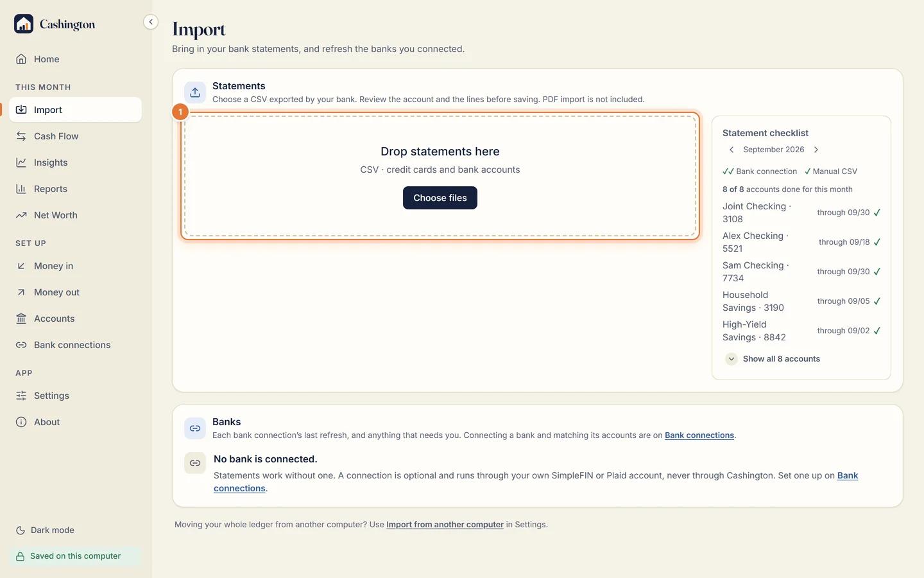Expand Show all 8 accounts
924x578 pixels.
(773, 359)
